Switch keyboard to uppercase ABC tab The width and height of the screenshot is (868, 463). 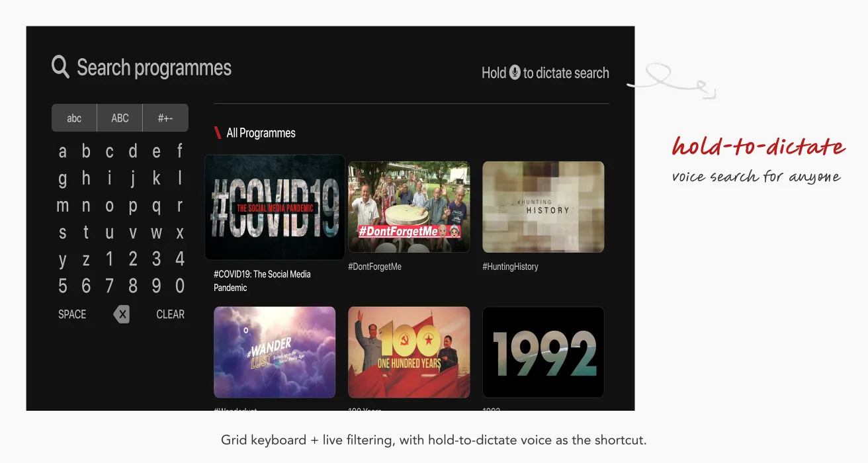click(x=120, y=118)
